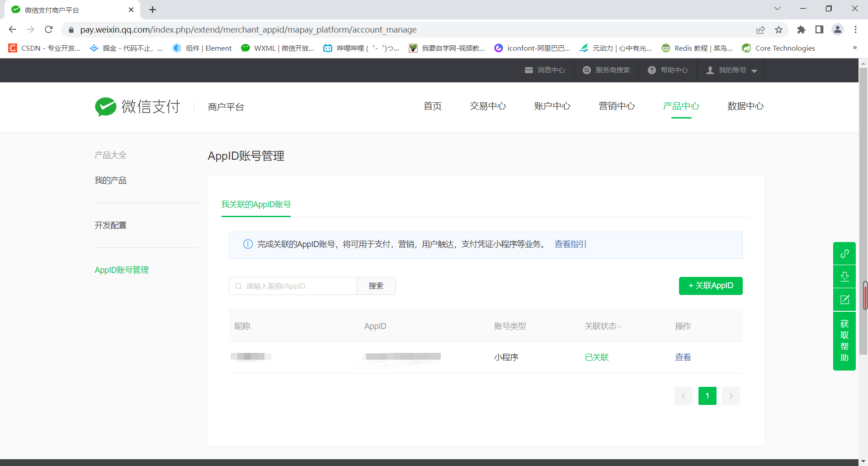
Task: Click the browser forward arrow
Action: coord(30,29)
